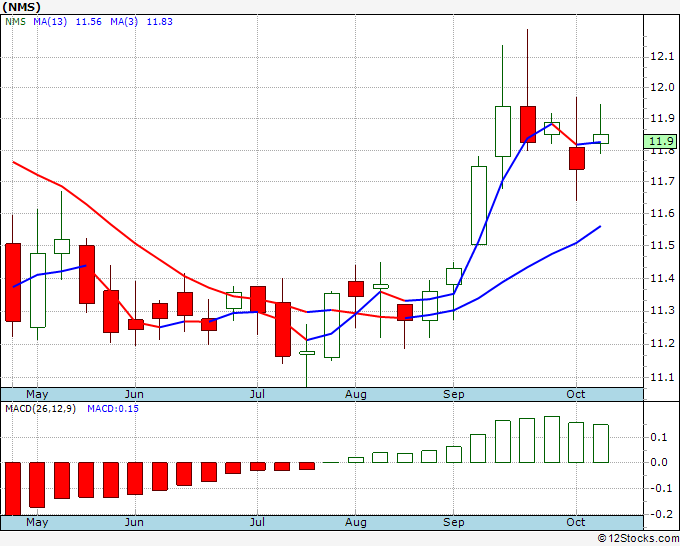Click Oct on the MACD panel axis

coord(576,522)
